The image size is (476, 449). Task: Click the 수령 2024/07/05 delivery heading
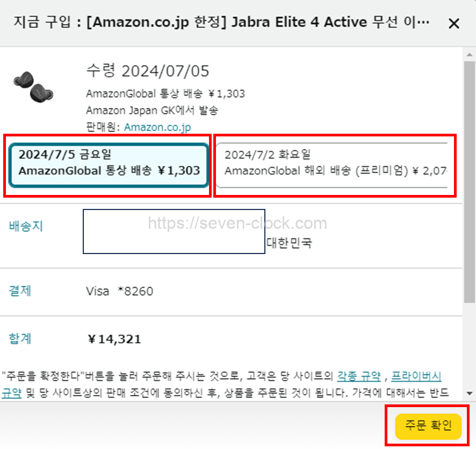[x=148, y=71]
